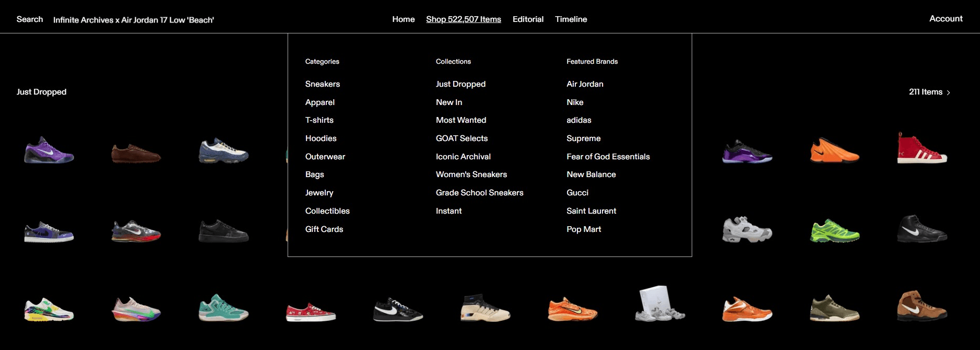Viewport: 980px width, 350px height.
Task: Open the Timeline page
Action: point(571,19)
